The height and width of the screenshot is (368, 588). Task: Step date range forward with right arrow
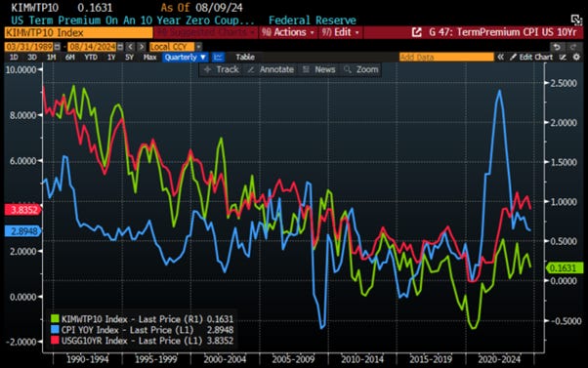[x=142, y=47]
